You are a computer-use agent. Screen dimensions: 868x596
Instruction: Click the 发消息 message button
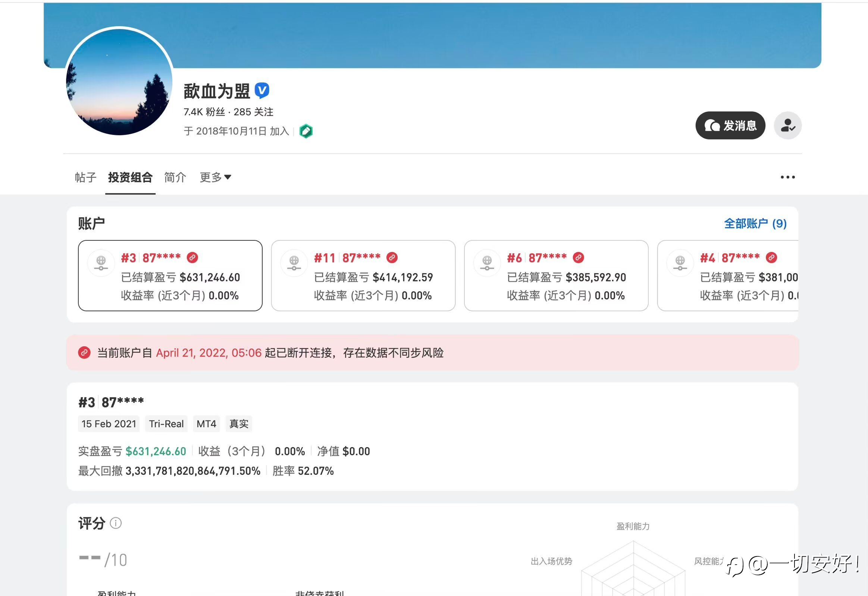point(730,126)
